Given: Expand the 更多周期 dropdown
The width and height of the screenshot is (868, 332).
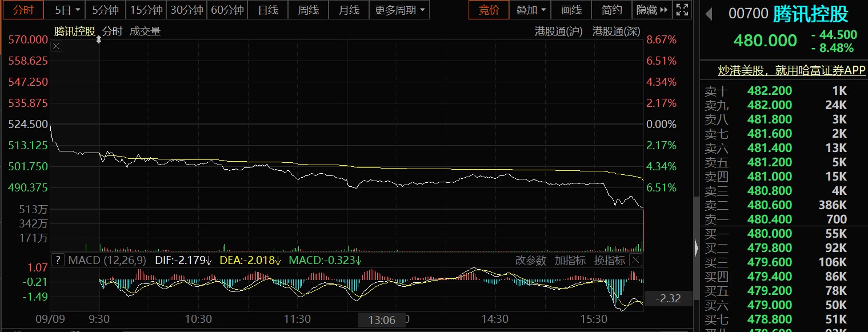Looking at the screenshot, I should pos(400,10).
